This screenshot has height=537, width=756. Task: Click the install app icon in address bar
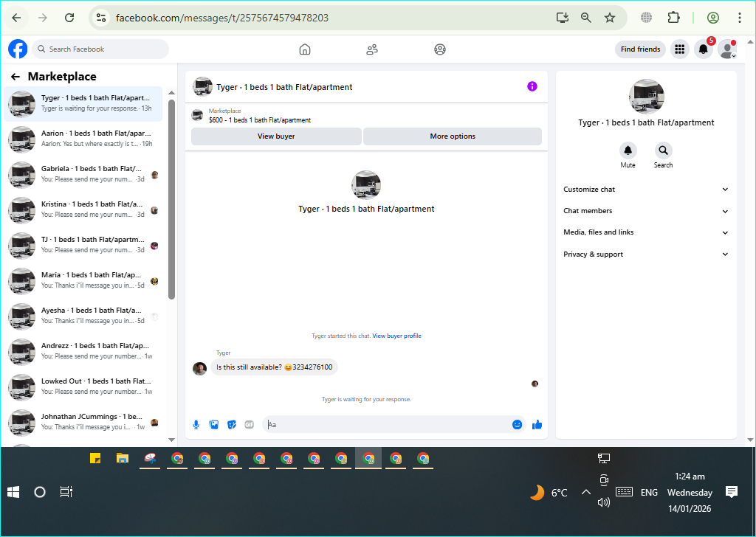(x=562, y=18)
